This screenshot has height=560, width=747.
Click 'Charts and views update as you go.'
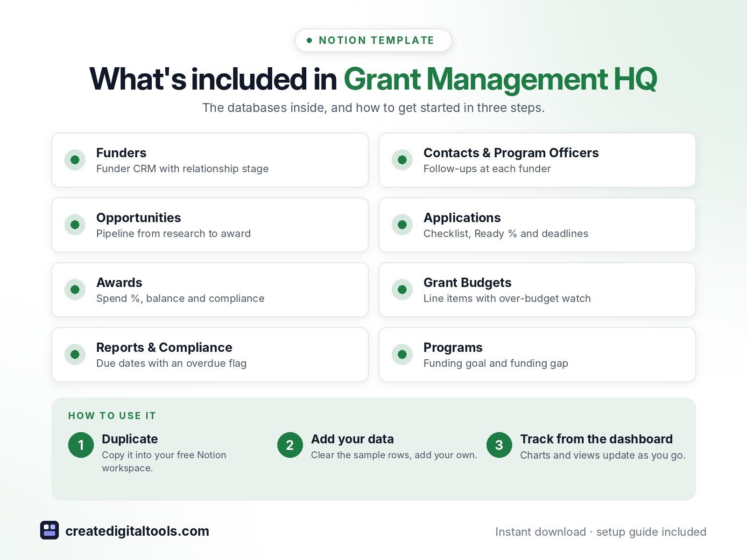point(603,455)
